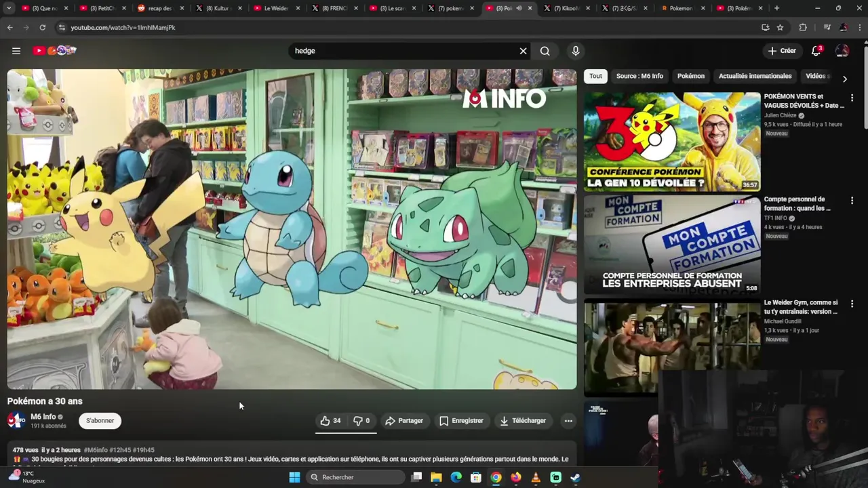Click title Le Weider Gym, comme si
This screenshot has width=868, height=488.
[x=801, y=307]
